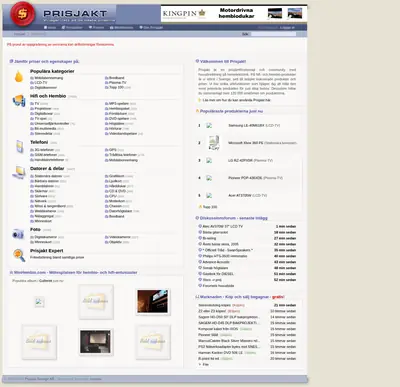The width and height of the screenshot is (400, 387).
Task: Open the Datorer & delar heading link
Action: tap(47, 169)
